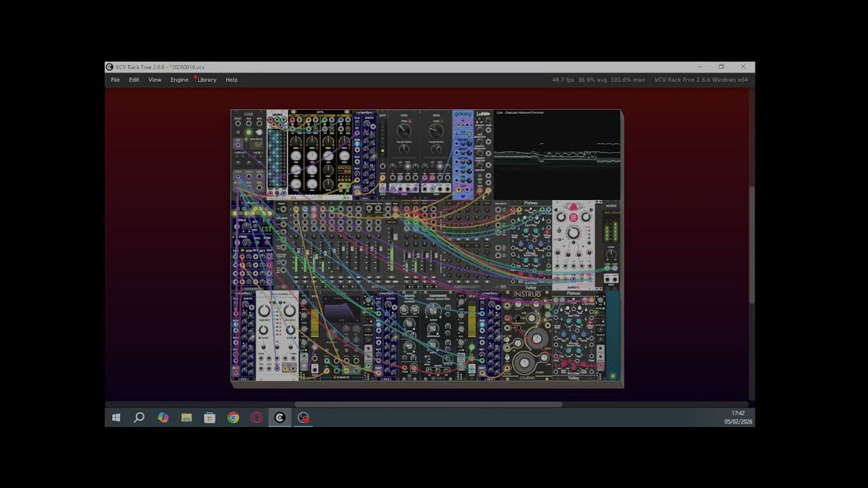Click the AUDIO module title
The height and width of the screenshot is (488, 868).
(x=611, y=205)
